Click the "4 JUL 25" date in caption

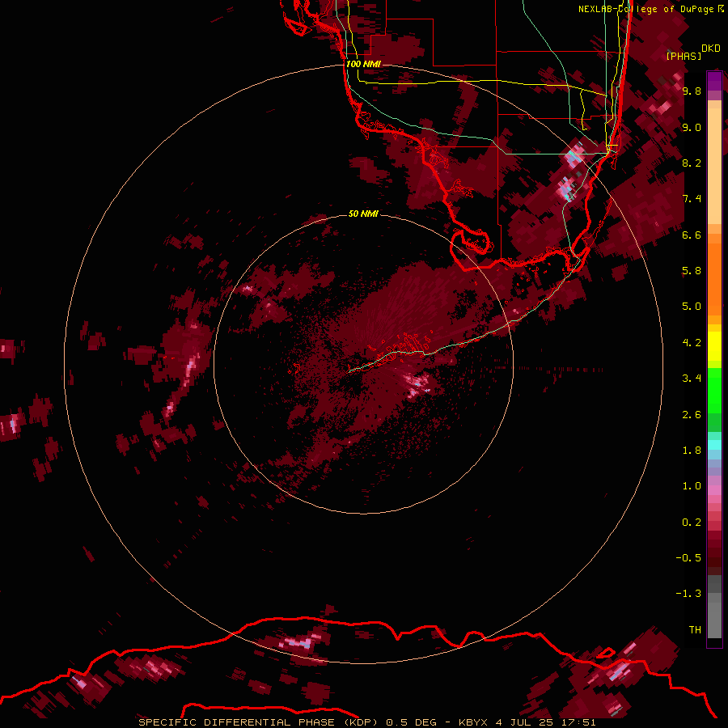click(x=525, y=722)
